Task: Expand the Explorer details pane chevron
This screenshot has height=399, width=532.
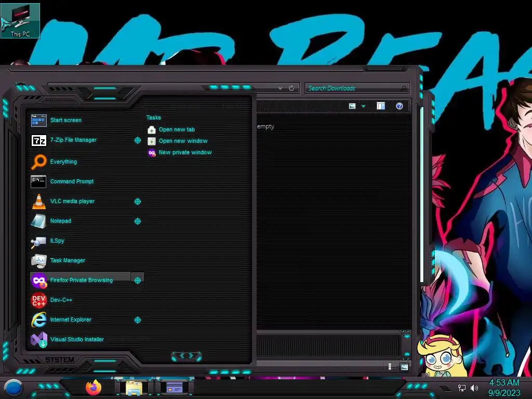Action: (x=407, y=337)
